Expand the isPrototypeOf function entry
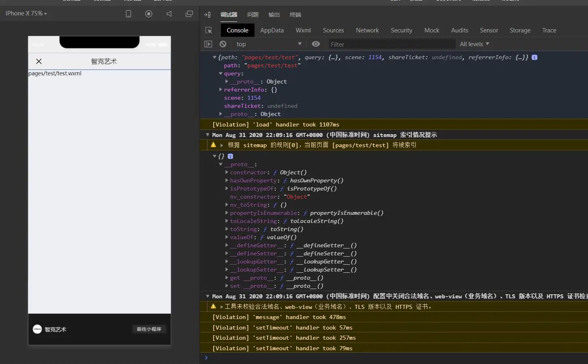 pos(227,188)
